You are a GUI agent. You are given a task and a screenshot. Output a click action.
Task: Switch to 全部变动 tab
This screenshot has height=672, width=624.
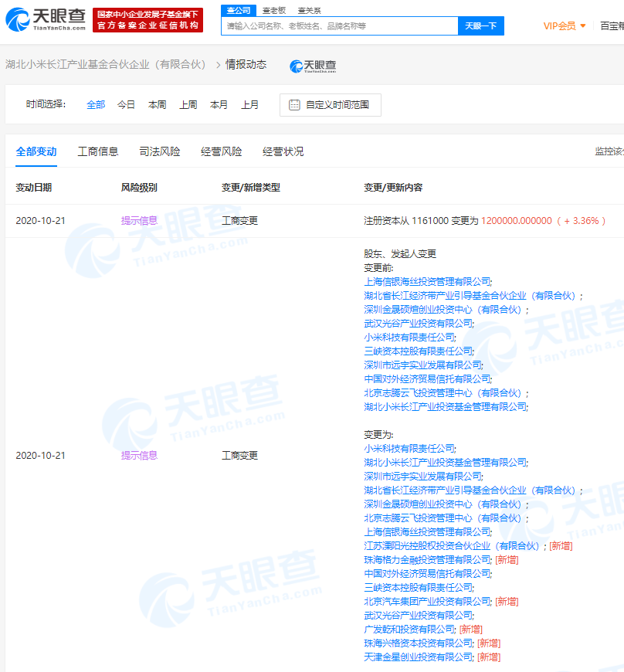click(x=36, y=151)
